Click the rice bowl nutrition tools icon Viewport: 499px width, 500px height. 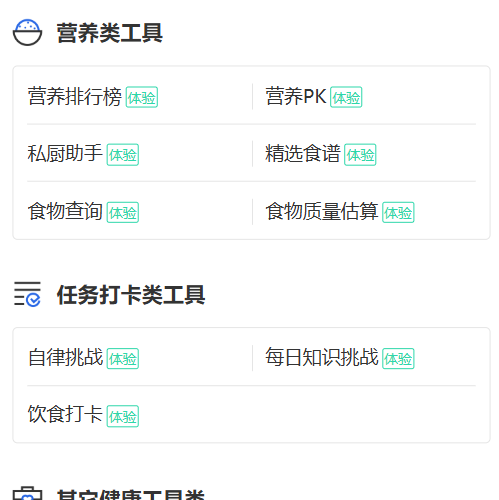click(27, 32)
